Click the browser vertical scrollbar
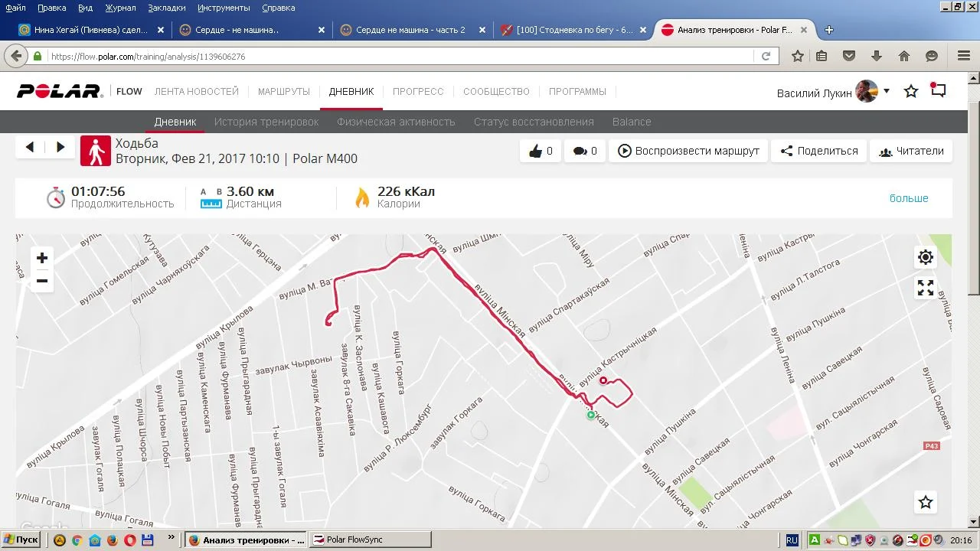Screen dimensions: 980x551 point(973,184)
